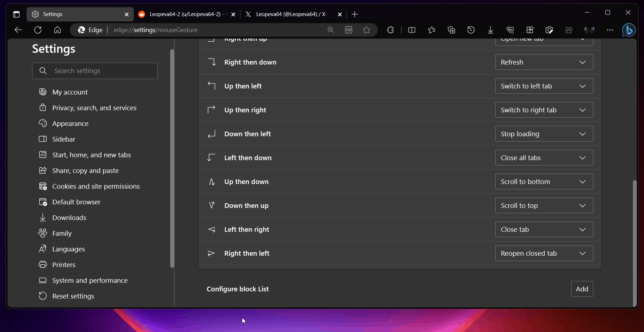Launch the Screenshot capture icon
Screen dimensions: 644x332
(549, 30)
